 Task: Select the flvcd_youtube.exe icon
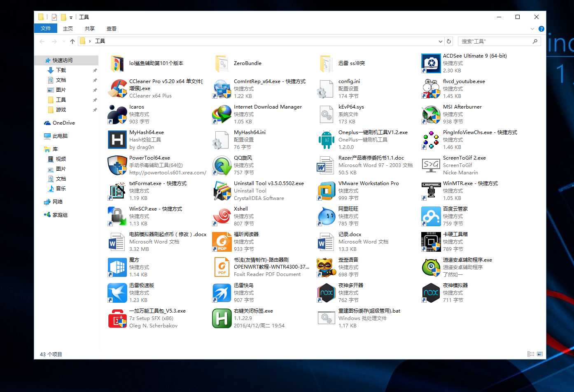(431, 89)
